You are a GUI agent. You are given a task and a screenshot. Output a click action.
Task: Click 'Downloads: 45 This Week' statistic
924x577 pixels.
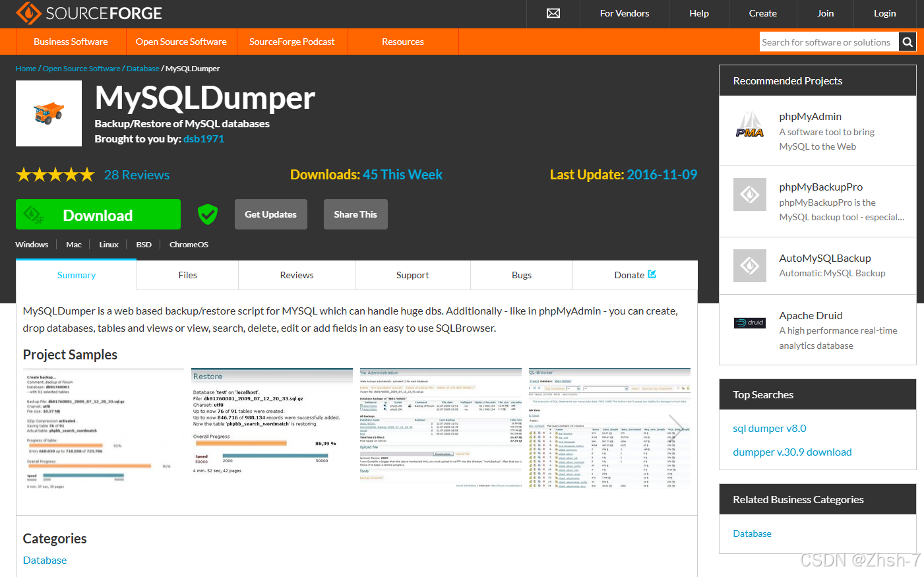coord(366,175)
